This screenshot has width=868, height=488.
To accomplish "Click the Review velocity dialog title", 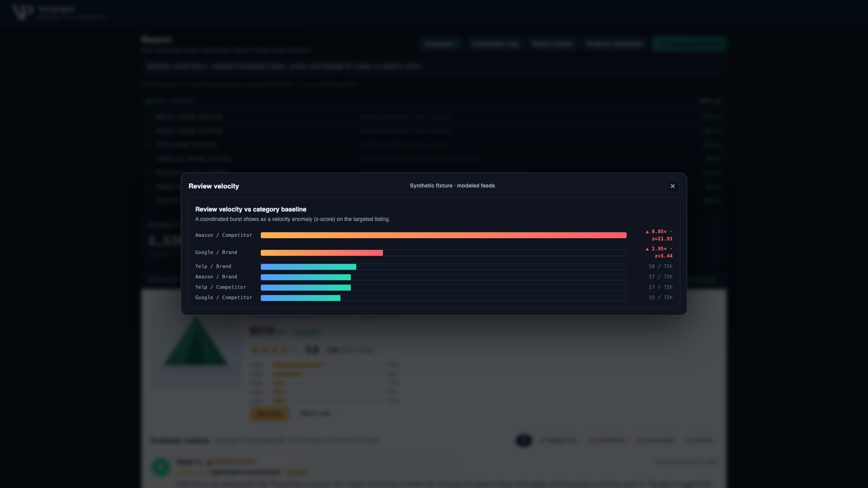I will (214, 186).
